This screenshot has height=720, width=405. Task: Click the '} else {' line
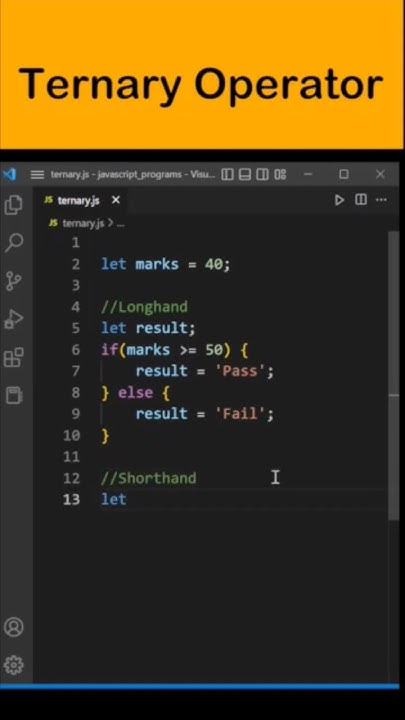point(135,393)
